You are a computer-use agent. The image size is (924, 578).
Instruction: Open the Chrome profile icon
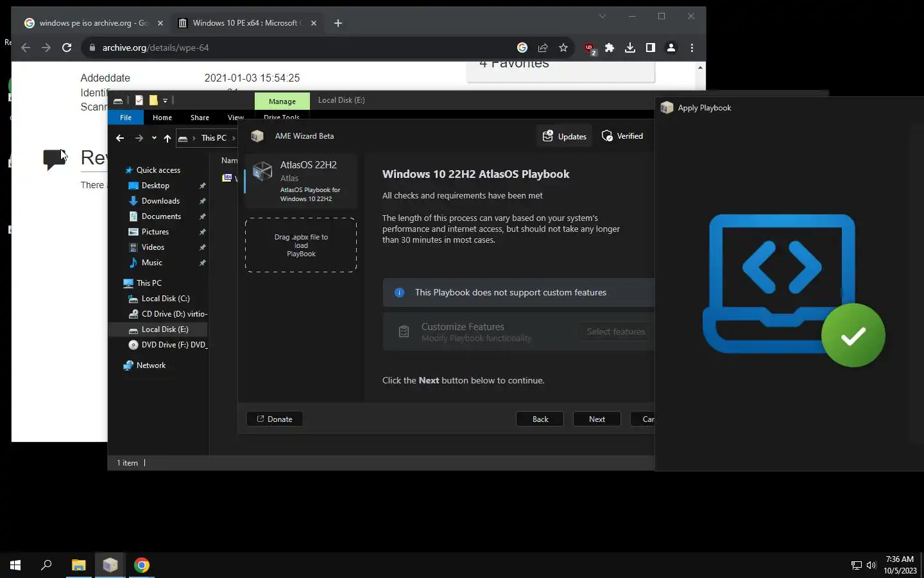671,48
